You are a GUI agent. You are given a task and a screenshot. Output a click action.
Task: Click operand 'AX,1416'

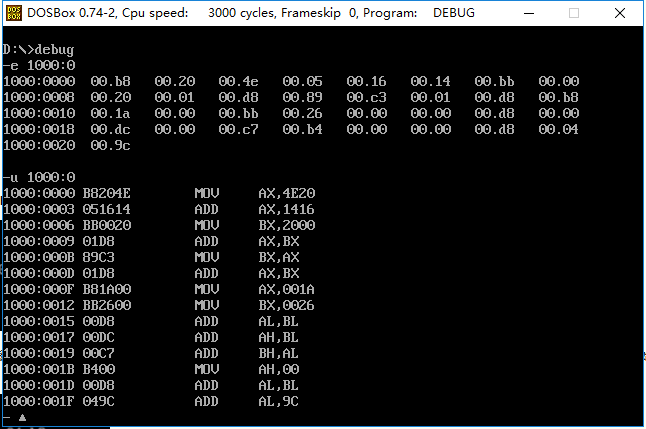pos(287,209)
